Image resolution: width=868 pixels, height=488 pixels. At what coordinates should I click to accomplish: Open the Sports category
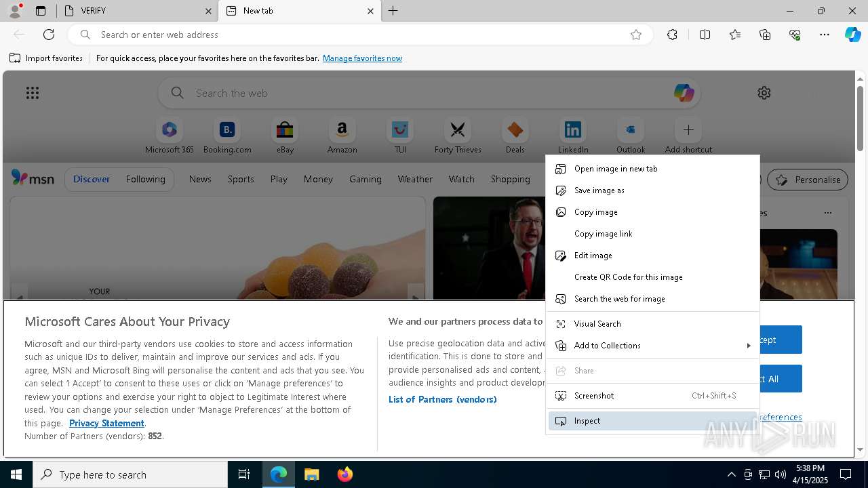point(241,179)
